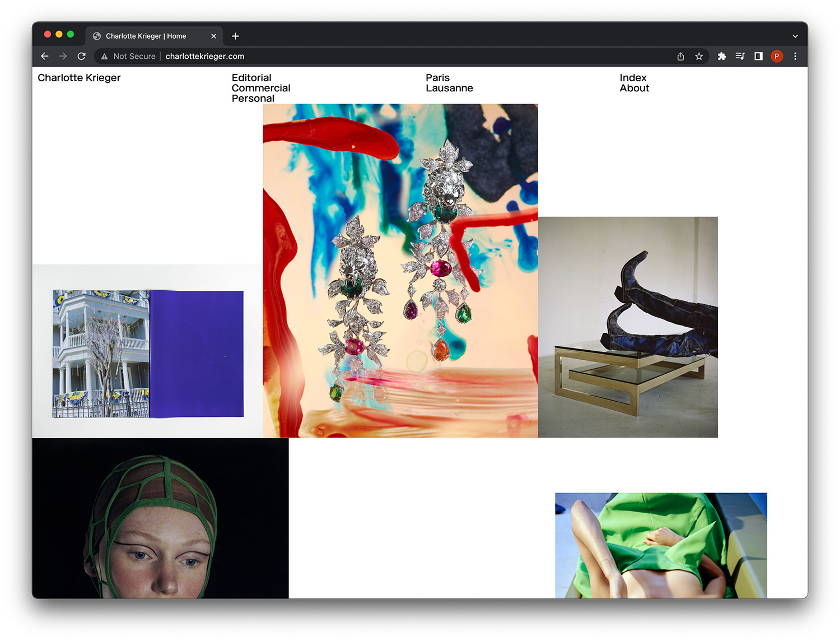Open the Editorial section
The width and height of the screenshot is (840, 641).
pyautogui.click(x=251, y=78)
